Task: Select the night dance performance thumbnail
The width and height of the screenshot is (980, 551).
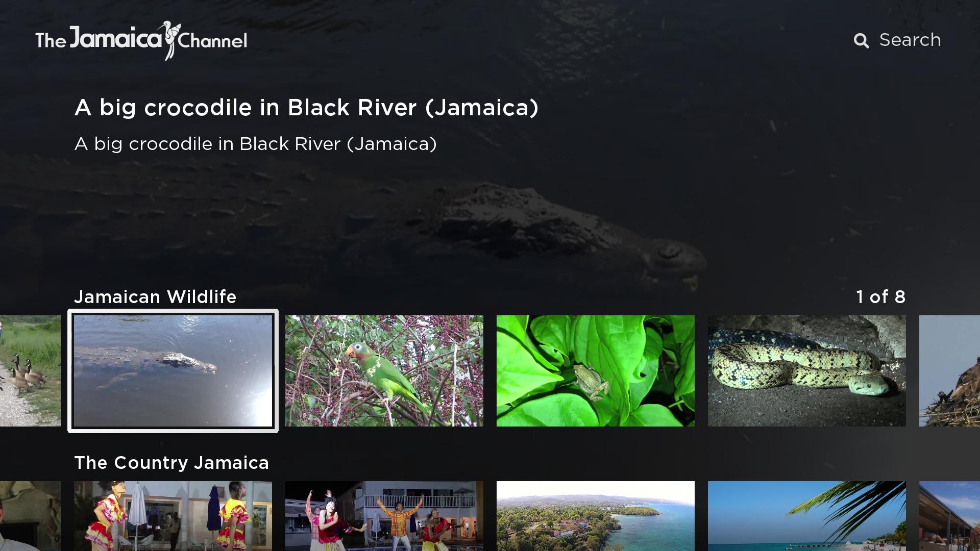Action: pyautogui.click(x=384, y=516)
